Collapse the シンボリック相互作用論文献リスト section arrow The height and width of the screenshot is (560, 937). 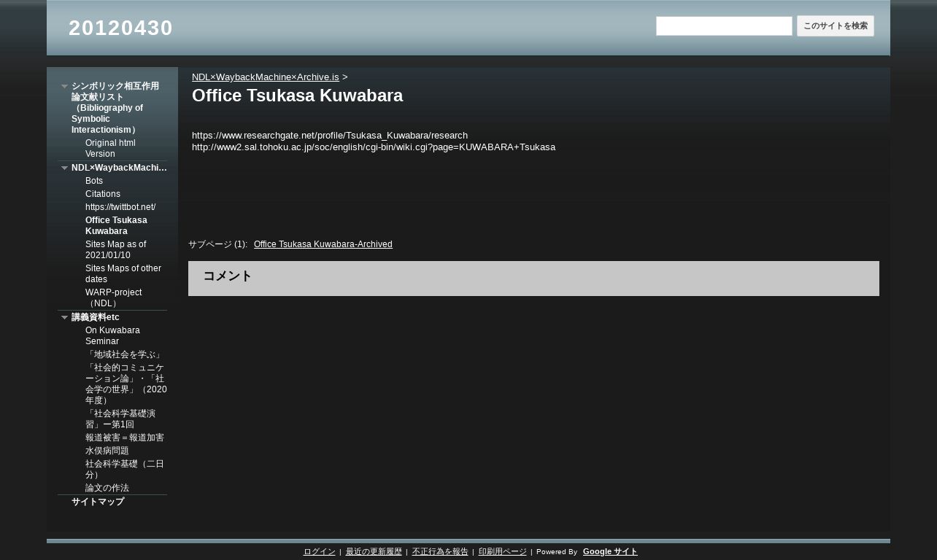pyautogui.click(x=64, y=86)
